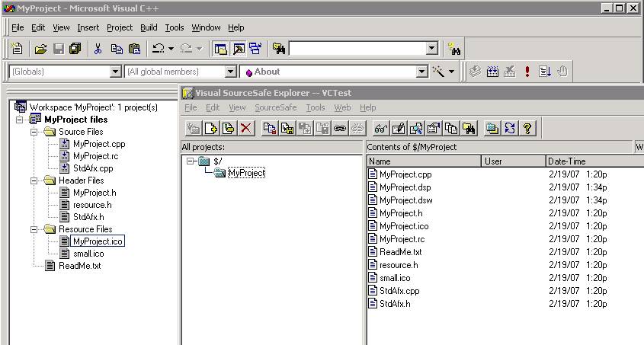Click the red exclamation Execute Program icon
Viewport: 644px width, 345px height.
click(527, 72)
